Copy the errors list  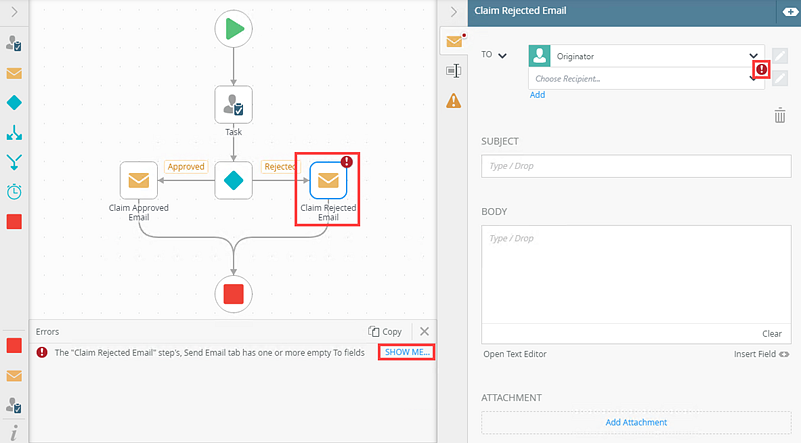(x=385, y=332)
